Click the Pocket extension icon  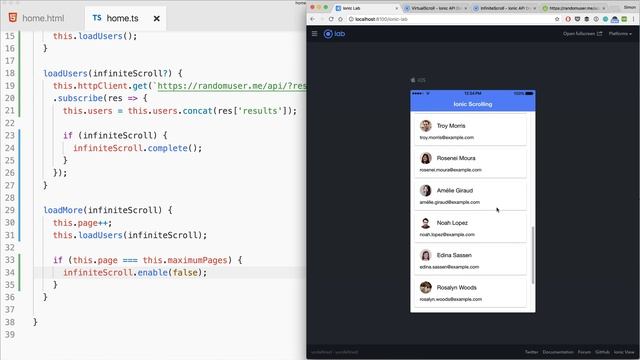coord(577,19)
